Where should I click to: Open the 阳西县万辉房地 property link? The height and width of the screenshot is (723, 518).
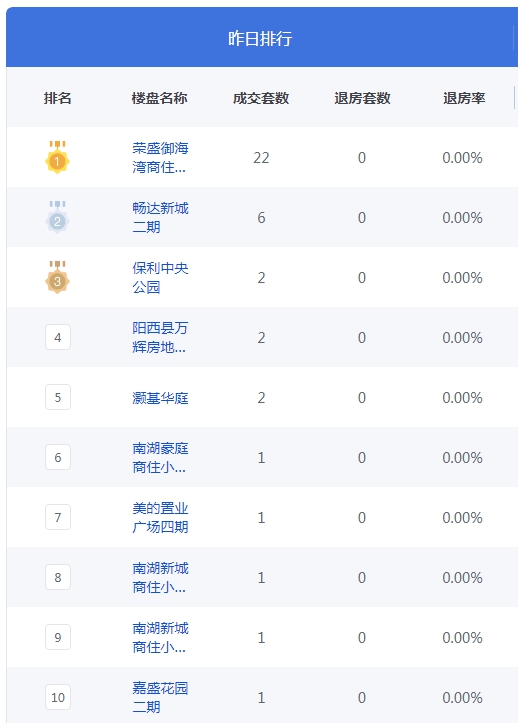pos(160,338)
